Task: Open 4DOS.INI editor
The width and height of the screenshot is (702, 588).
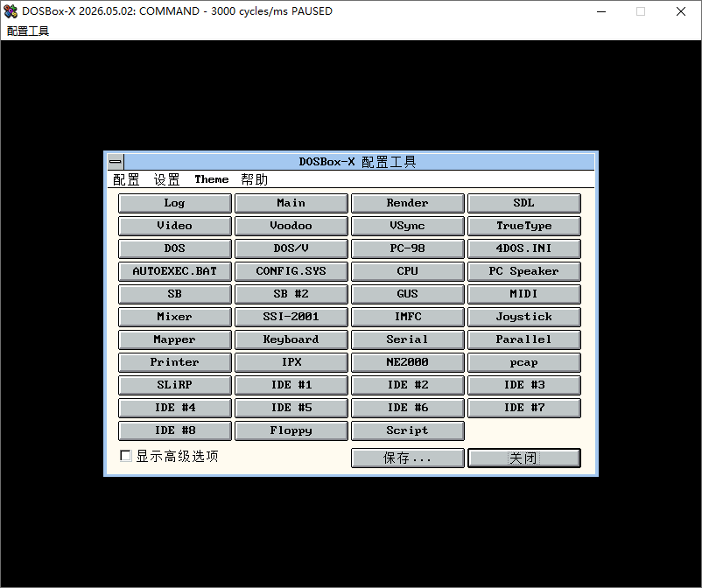Action: pyautogui.click(x=524, y=248)
